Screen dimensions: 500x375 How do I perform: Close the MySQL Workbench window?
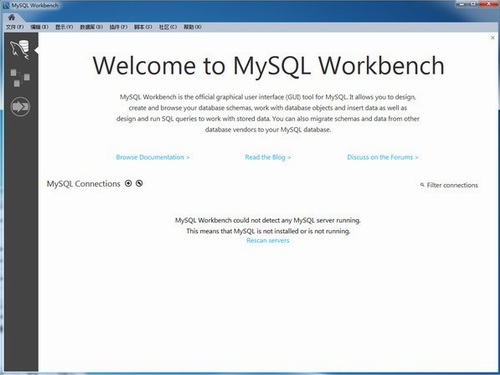coord(489,4)
